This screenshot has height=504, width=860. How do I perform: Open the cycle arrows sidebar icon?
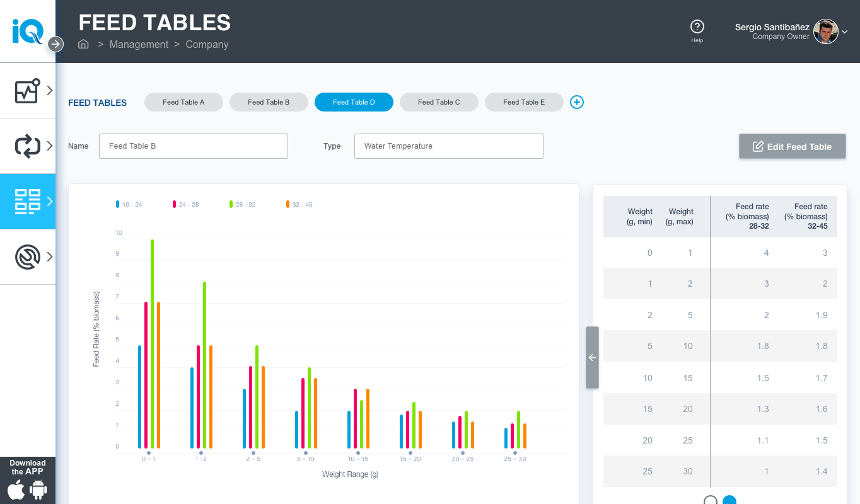[28, 146]
